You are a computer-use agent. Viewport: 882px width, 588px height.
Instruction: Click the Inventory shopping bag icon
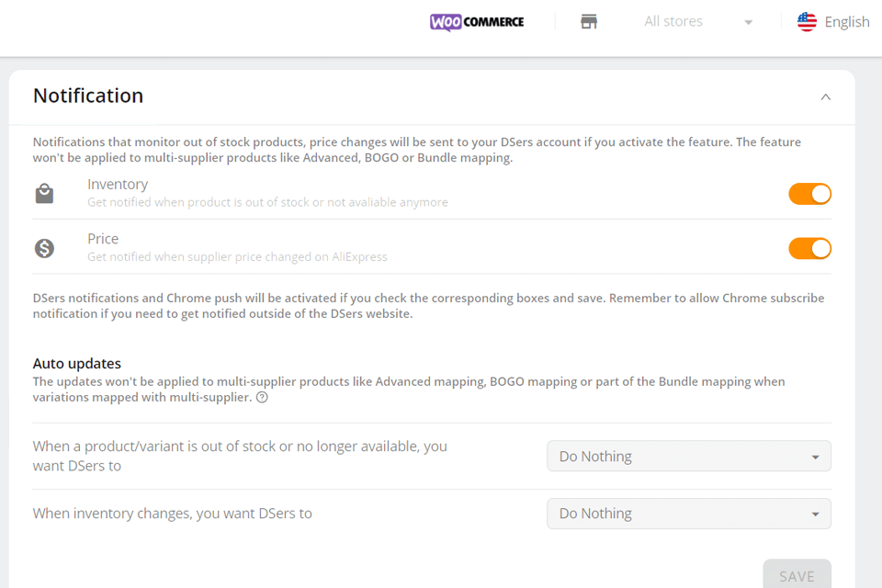(44, 193)
